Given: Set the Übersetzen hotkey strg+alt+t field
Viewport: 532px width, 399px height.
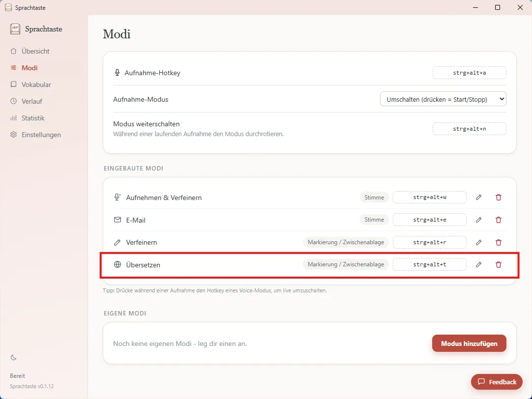Looking at the screenshot, I should (430, 264).
